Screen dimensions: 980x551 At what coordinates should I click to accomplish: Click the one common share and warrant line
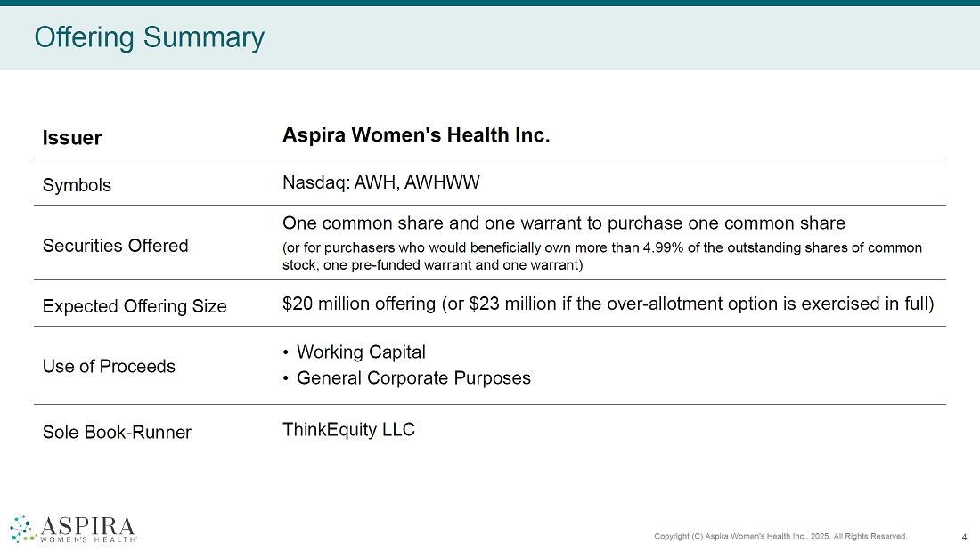tap(563, 223)
